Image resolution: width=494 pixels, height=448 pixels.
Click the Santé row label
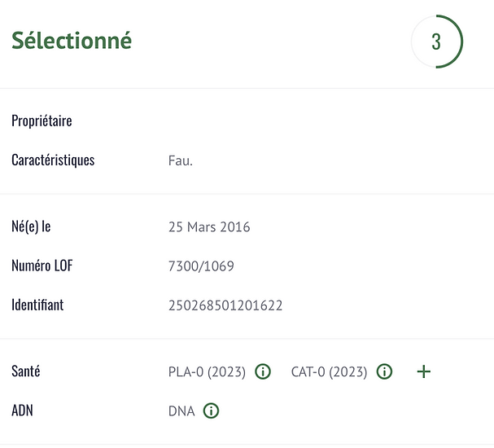click(x=26, y=371)
